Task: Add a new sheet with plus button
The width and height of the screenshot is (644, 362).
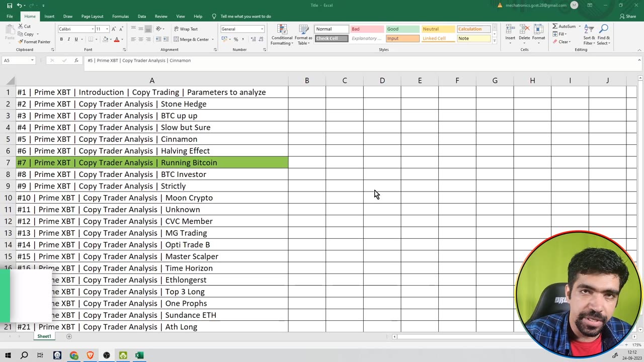Action: pos(69,336)
